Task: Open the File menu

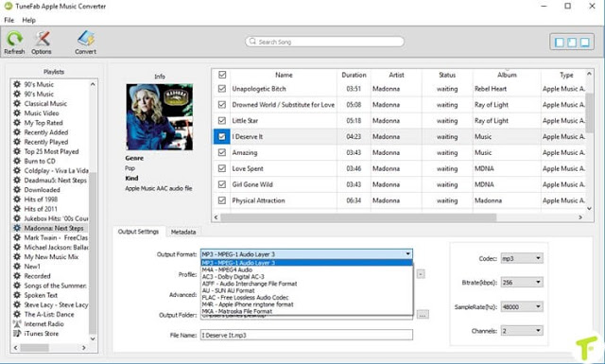Action: (x=9, y=20)
